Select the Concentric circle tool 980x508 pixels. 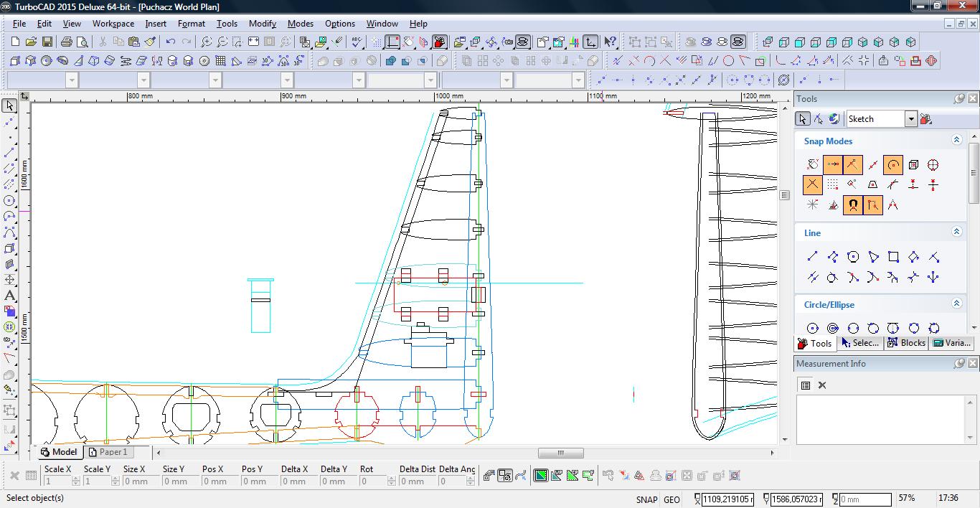(833, 329)
